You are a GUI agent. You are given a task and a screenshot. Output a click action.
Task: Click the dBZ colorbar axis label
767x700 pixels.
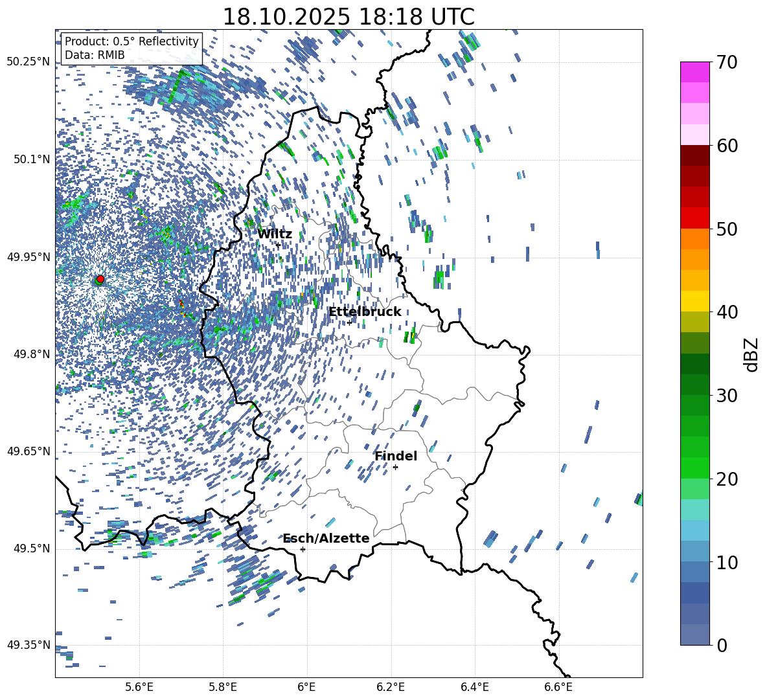coord(751,354)
